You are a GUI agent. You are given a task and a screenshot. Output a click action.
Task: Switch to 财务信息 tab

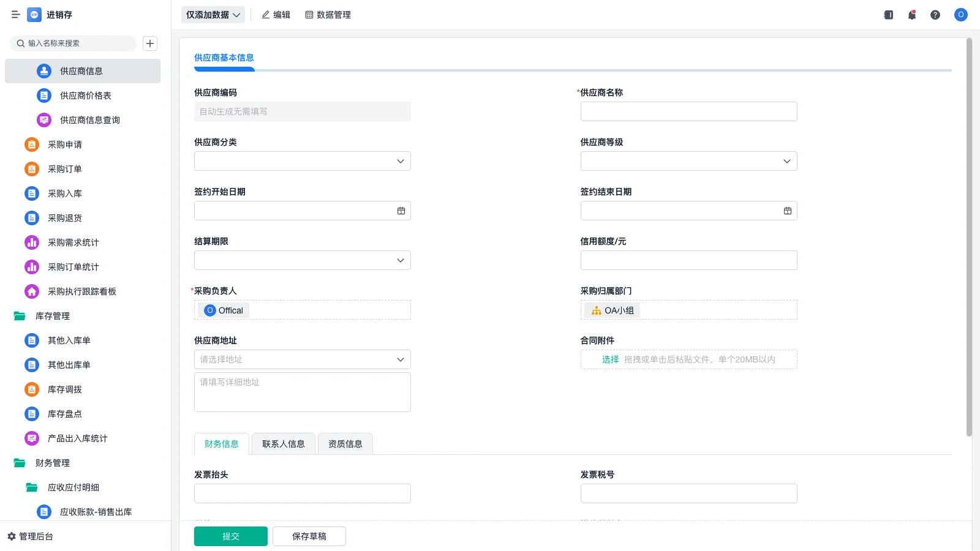222,444
